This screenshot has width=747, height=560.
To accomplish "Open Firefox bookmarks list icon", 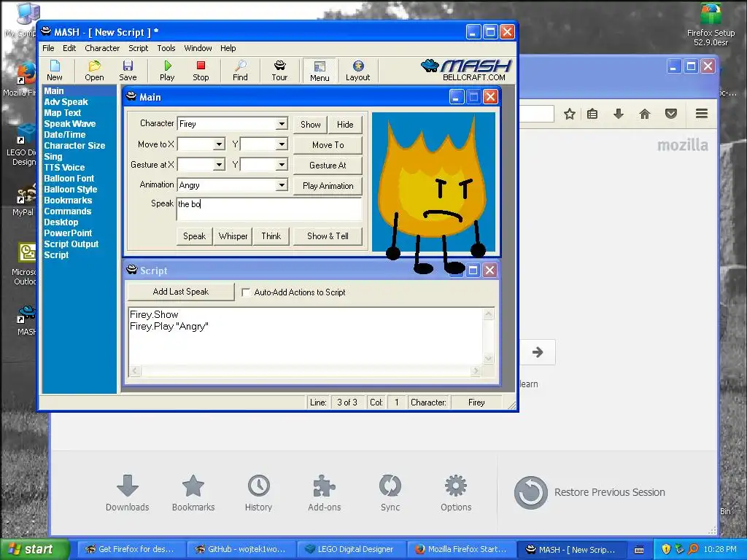I will click(592, 114).
